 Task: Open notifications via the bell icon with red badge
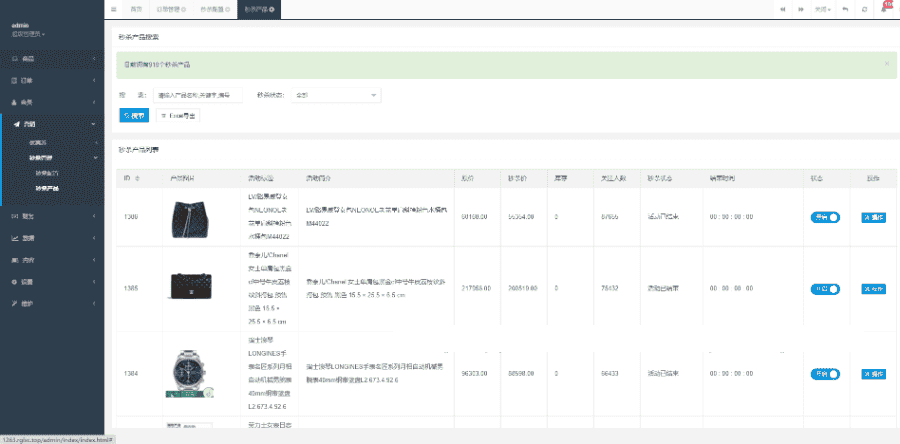point(885,9)
